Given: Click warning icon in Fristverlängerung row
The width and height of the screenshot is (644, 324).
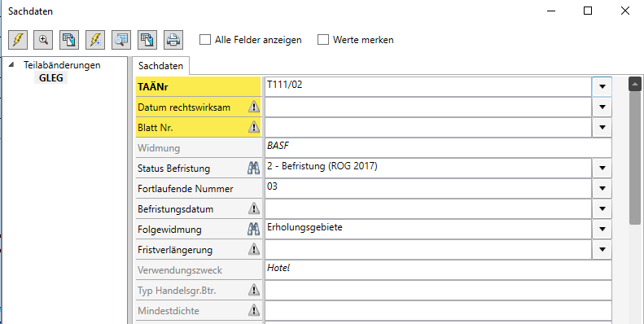Looking at the screenshot, I should pos(254,249).
